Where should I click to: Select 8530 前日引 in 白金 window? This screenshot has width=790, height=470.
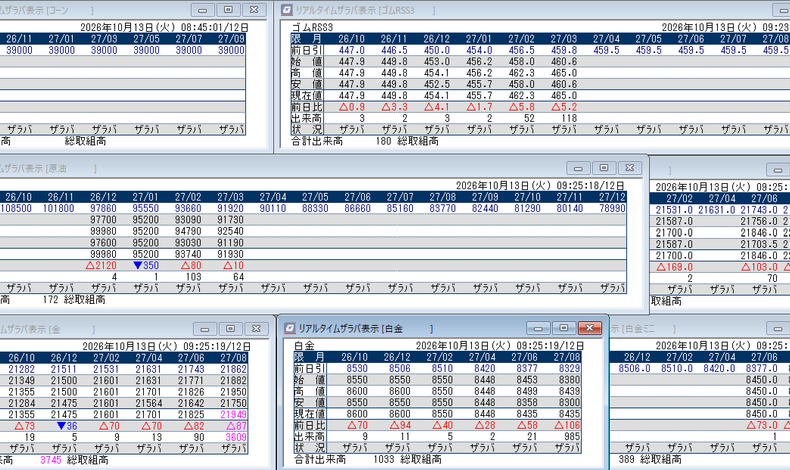point(357,368)
